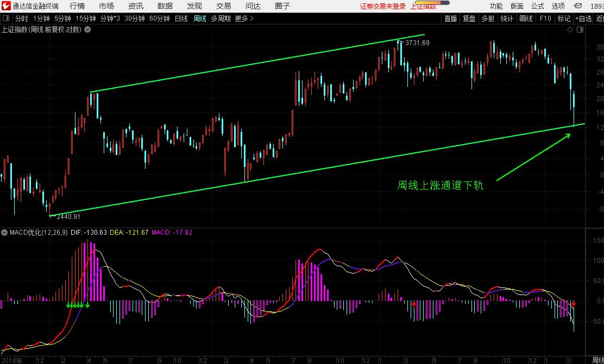Image resolution: width=604 pixels, height=364 pixels.
Task: Click the MACD: -17.92 value
Action: [172, 233]
